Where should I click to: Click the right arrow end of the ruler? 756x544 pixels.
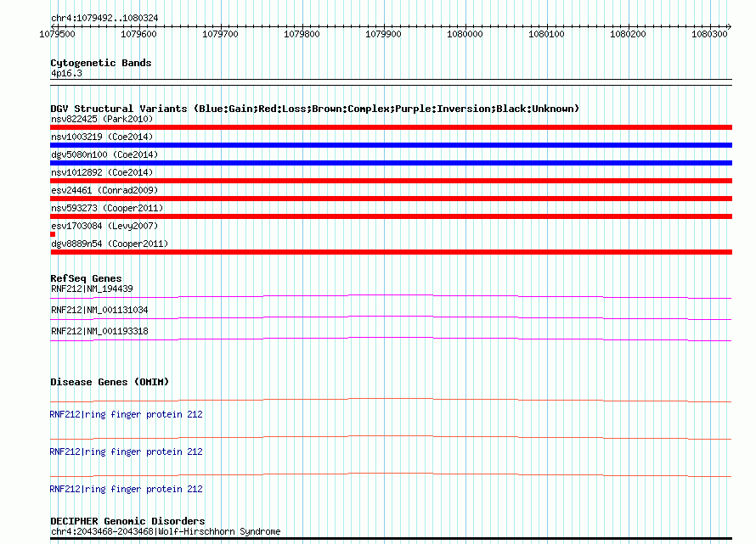[729, 26]
